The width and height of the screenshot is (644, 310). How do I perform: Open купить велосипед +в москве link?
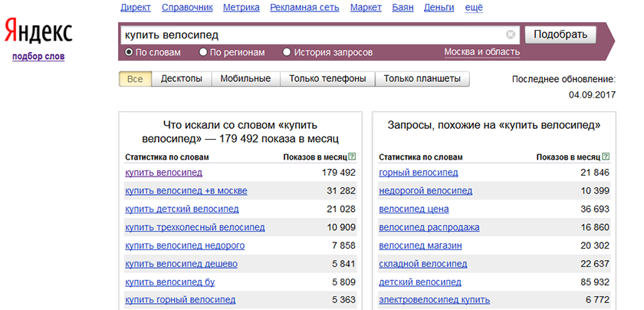[186, 191]
